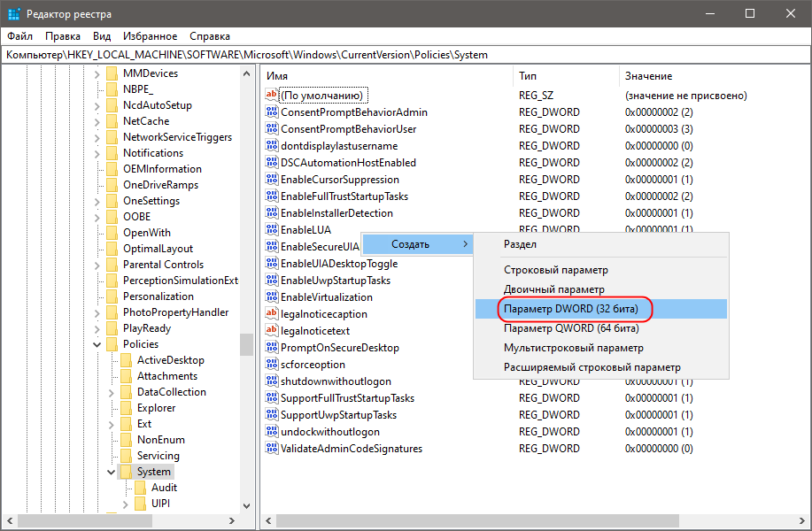Expand the Parental Controls tree node
This screenshot has width=812, height=531.
pos(97,265)
